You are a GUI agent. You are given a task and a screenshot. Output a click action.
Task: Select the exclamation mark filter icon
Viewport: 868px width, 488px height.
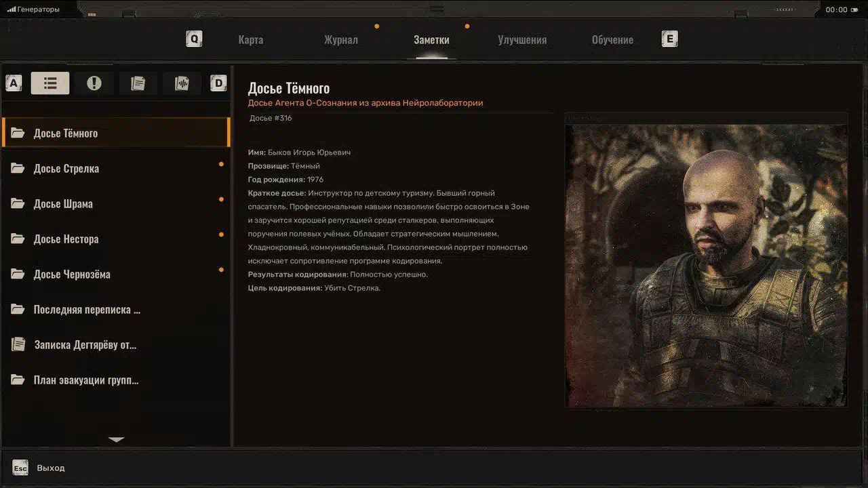(x=94, y=83)
